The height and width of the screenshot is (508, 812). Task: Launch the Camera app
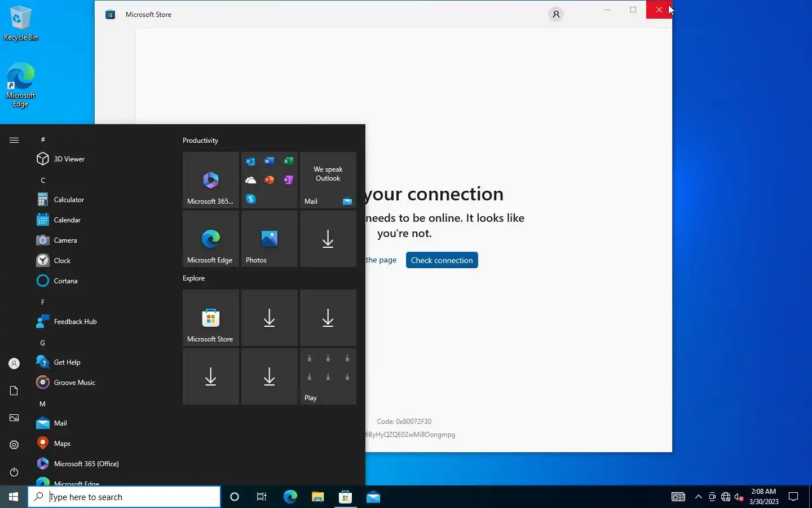[x=101, y=240]
